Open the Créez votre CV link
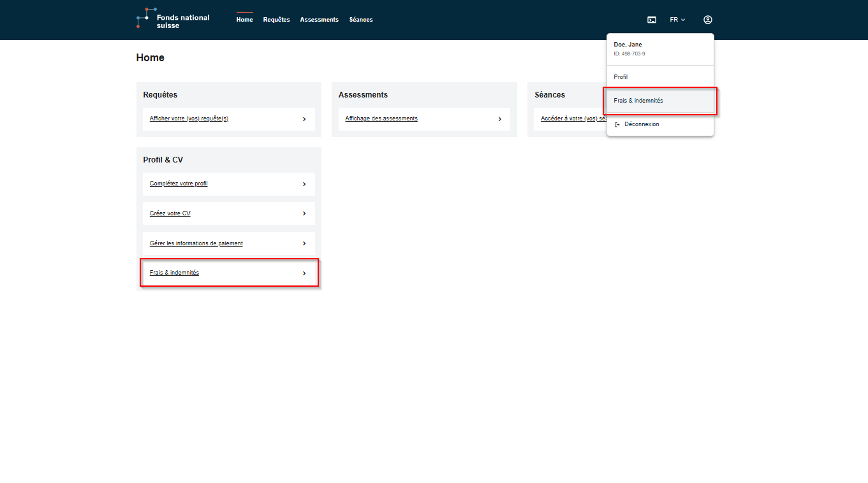The image size is (868, 483). (170, 213)
